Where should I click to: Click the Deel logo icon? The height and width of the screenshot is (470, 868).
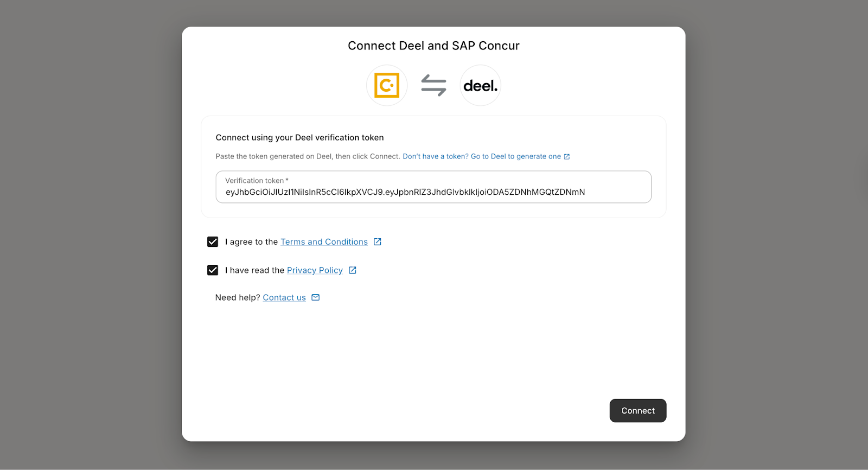click(480, 86)
